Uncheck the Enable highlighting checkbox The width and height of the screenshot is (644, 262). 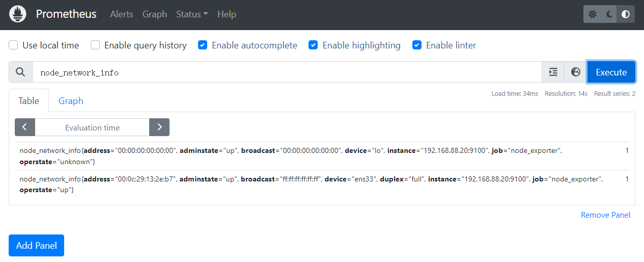314,45
